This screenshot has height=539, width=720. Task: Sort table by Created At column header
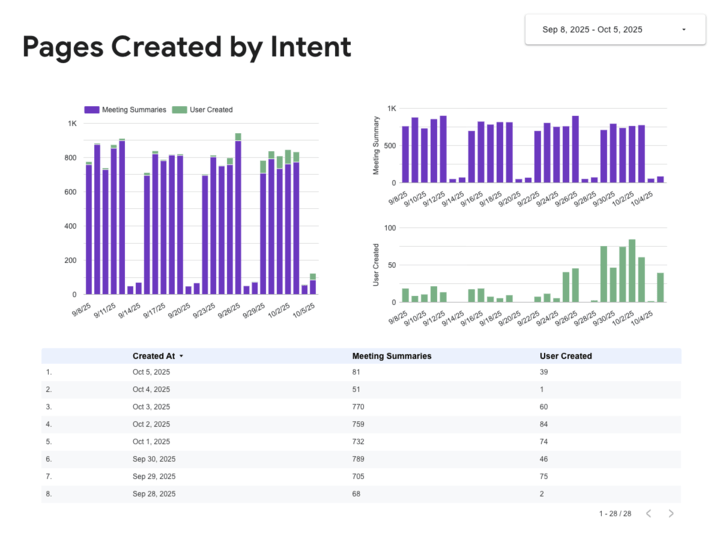pyautogui.click(x=154, y=356)
